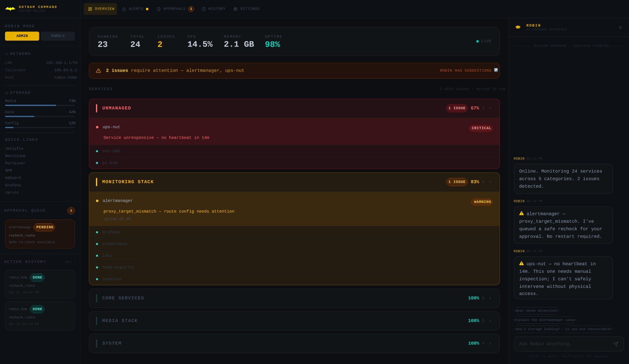Click 'What needs attention?' suggestion chip
Image resolution: width=629 pixels, height=364 pixels.
(537, 311)
